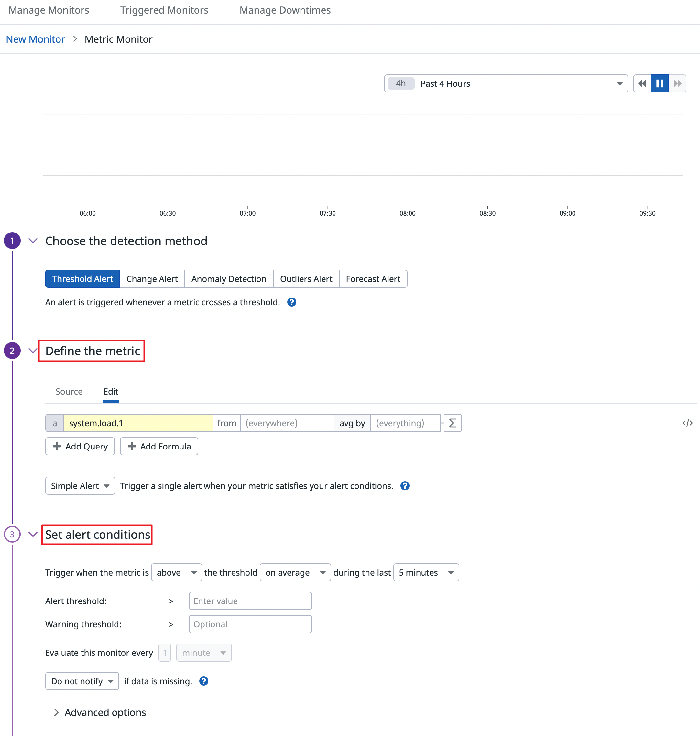The height and width of the screenshot is (736, 700).
Task: Click the Add Query button
Action: (x=80, y=447)
